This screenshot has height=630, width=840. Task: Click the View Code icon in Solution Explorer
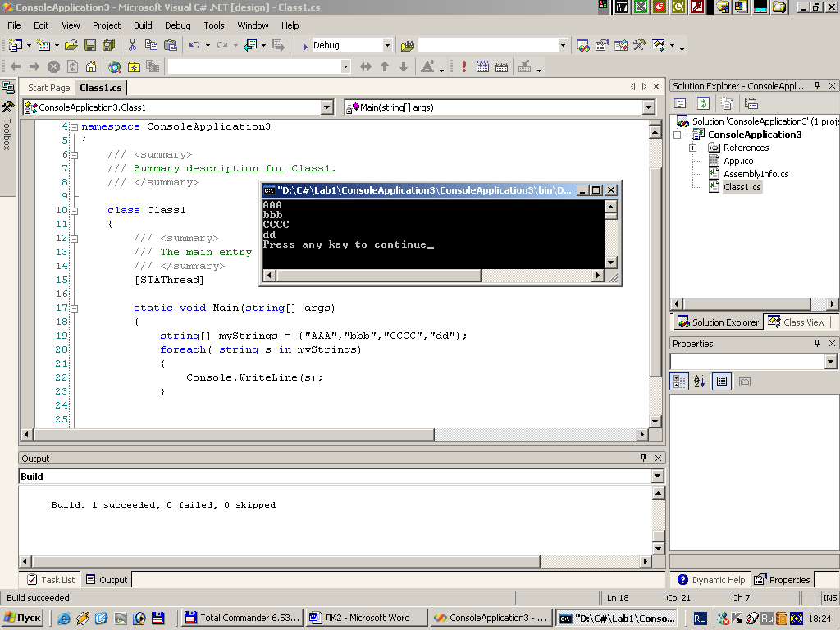pos(680,103)
